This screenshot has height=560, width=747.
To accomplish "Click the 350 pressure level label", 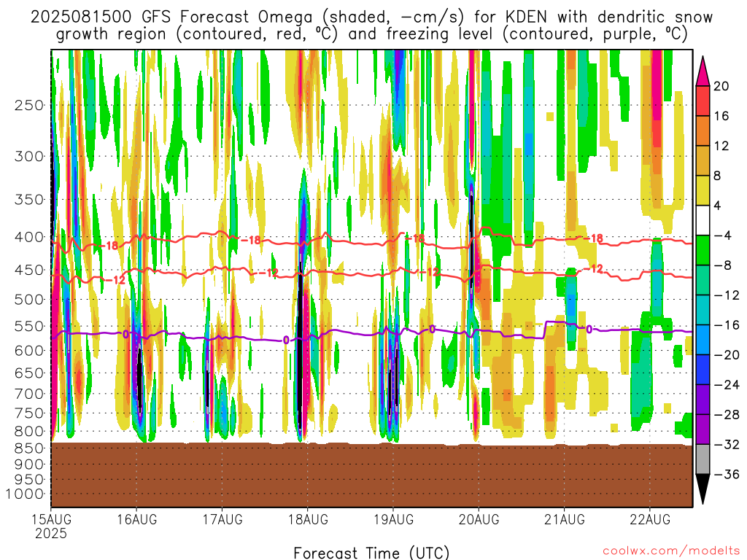I will click(x=29, y=200).
